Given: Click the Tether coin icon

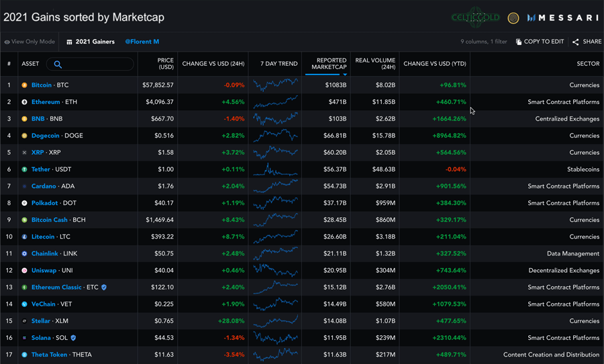Looking at the screenshot, I should pyautogui.click(x=25, y=170).
